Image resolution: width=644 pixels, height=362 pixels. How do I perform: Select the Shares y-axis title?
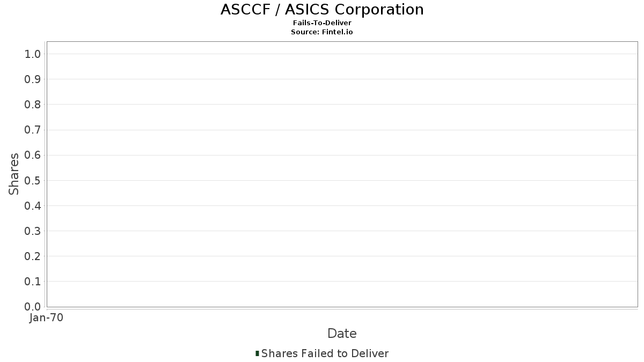coord(14,174)
